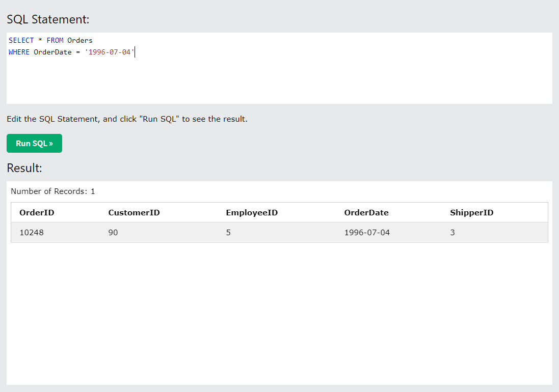The width and height of the screenshot is (559, 392).
Task: Click the Result heading
Action: pyautogui.click(x=24, y=167)
